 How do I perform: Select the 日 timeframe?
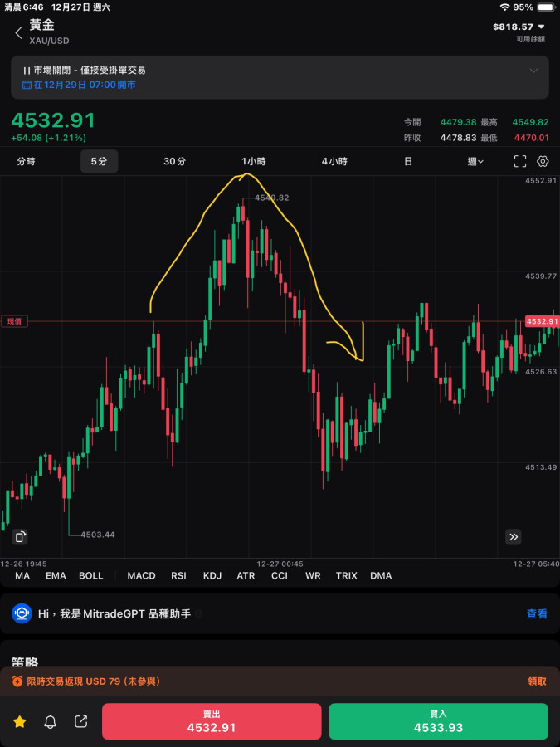coord(408,162)
